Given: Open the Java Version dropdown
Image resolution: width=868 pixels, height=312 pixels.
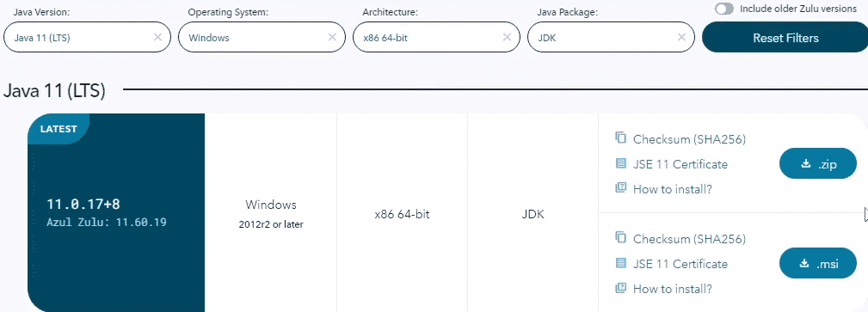Looking at the screenshot, I should pyautogui.click(x=88, y=37).
